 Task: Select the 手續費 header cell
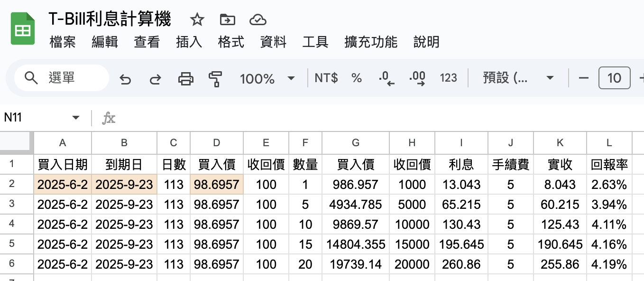coord(511,164)
